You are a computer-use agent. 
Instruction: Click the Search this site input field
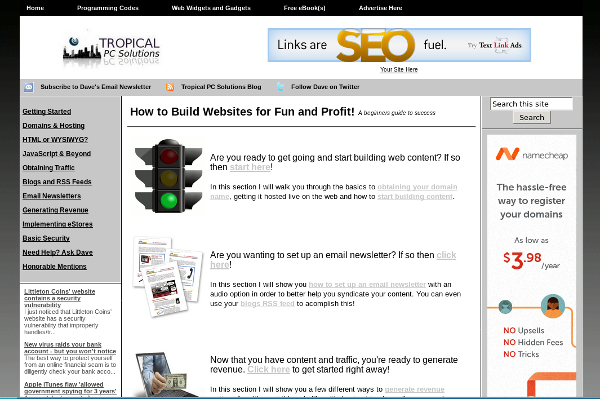[x=531, y=104]
